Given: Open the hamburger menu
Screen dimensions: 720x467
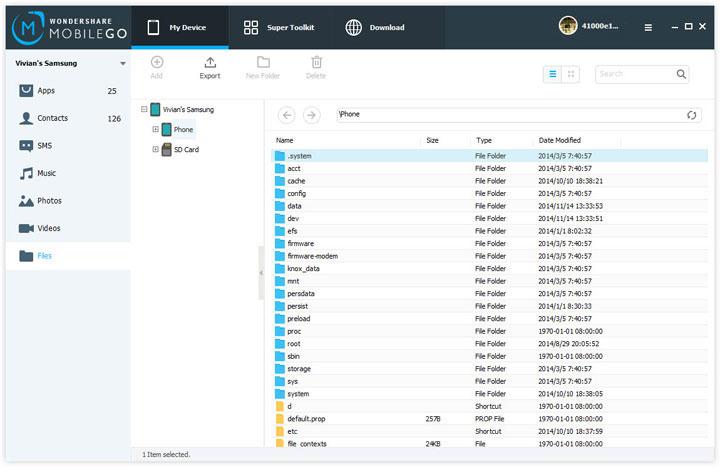Looking at the screenshot, I should tap(648, 28).
